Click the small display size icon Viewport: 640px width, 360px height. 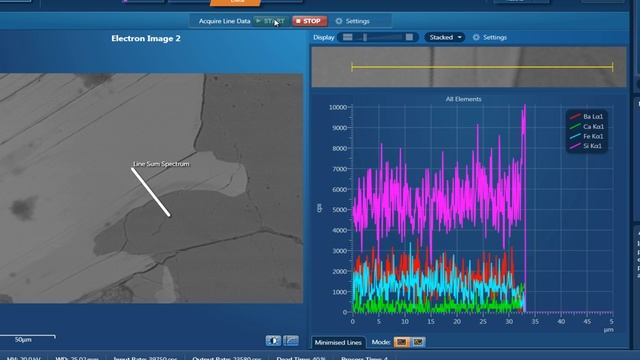347,38
